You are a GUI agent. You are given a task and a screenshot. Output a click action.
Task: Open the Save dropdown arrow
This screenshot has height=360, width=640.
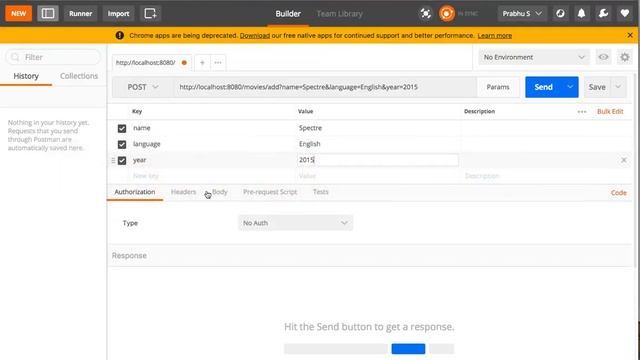click(618, 87)
